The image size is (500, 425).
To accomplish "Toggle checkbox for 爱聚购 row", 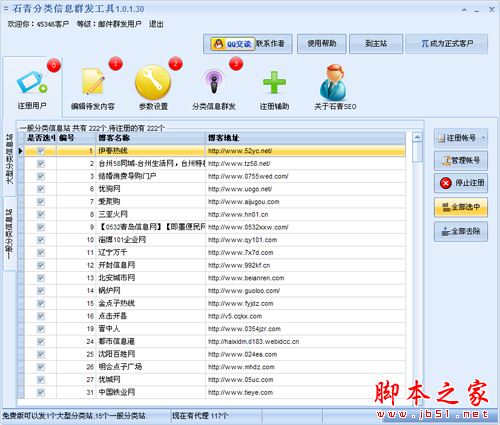I will coord(41,202).
